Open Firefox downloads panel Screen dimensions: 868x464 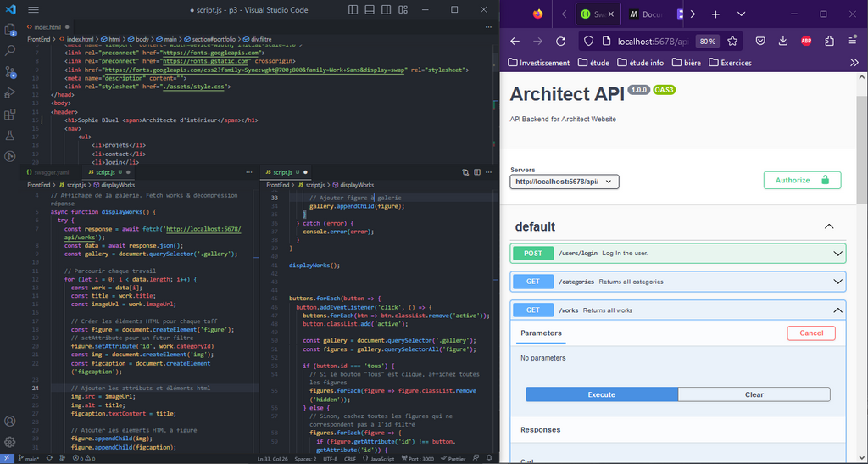click(783, 41)
